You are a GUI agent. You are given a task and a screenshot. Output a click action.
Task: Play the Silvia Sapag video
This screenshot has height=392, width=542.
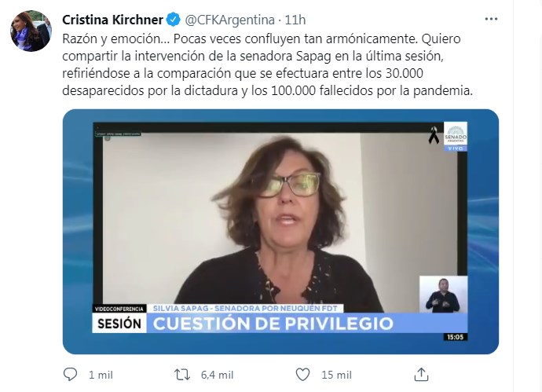(280, 231)
